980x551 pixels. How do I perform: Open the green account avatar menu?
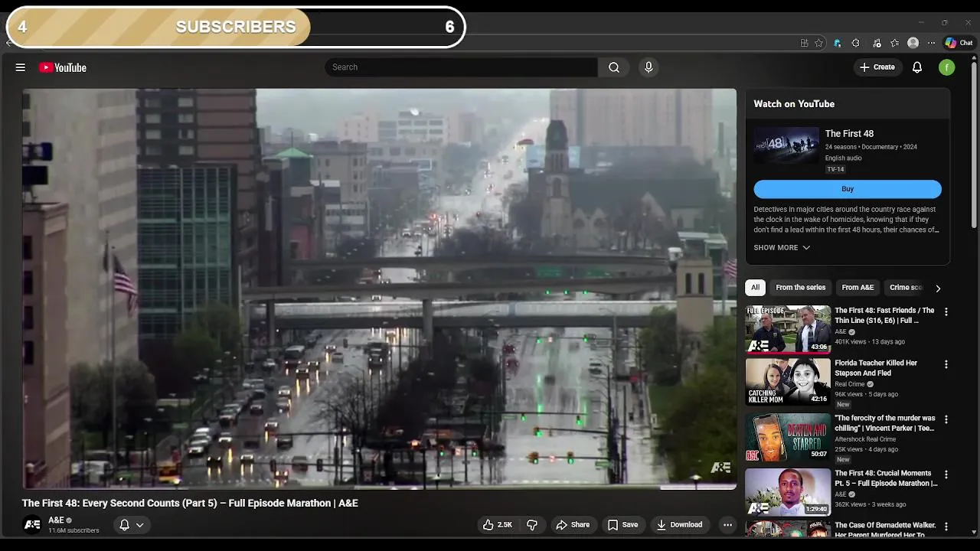(947, 67)
